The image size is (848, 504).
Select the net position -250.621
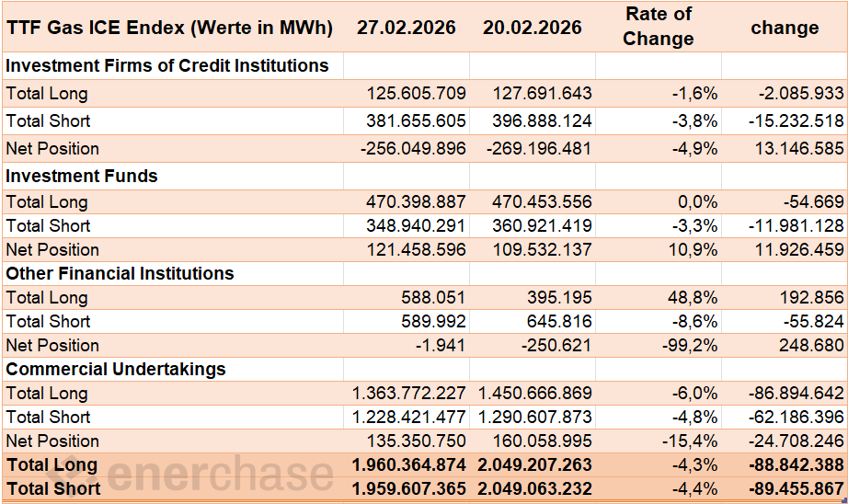coord(556,345)
